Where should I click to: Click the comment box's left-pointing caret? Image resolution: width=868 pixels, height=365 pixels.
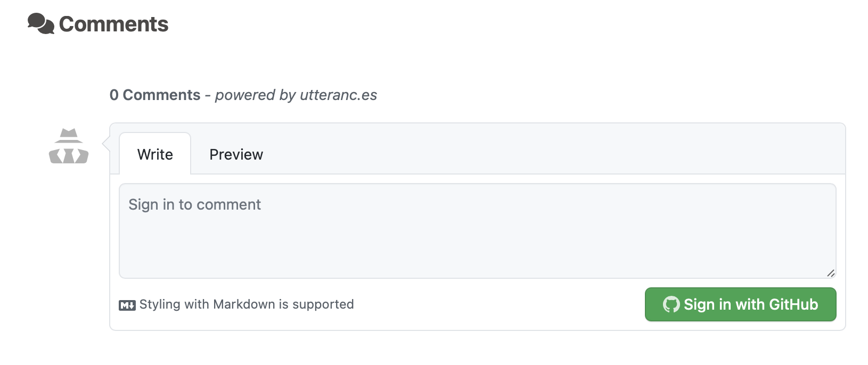coord(106,144)
